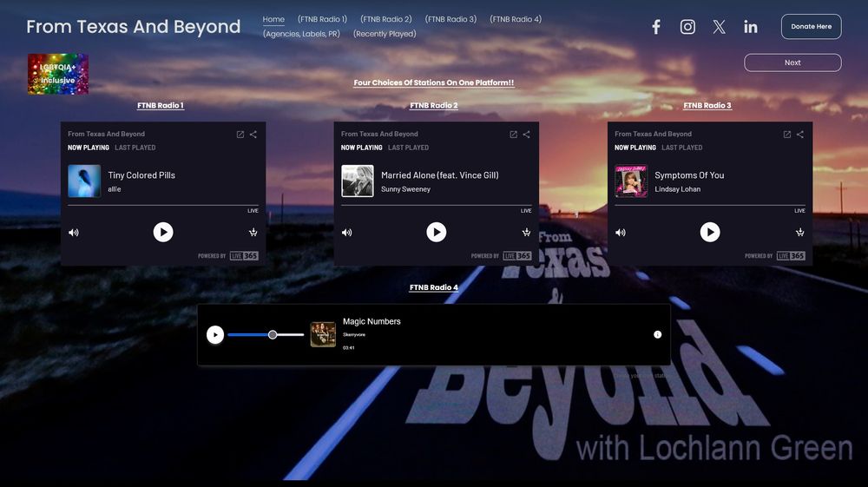Share the FTNB Radio 2 player
This screenshot has height=487, width=868.
(x=527, y=135)
